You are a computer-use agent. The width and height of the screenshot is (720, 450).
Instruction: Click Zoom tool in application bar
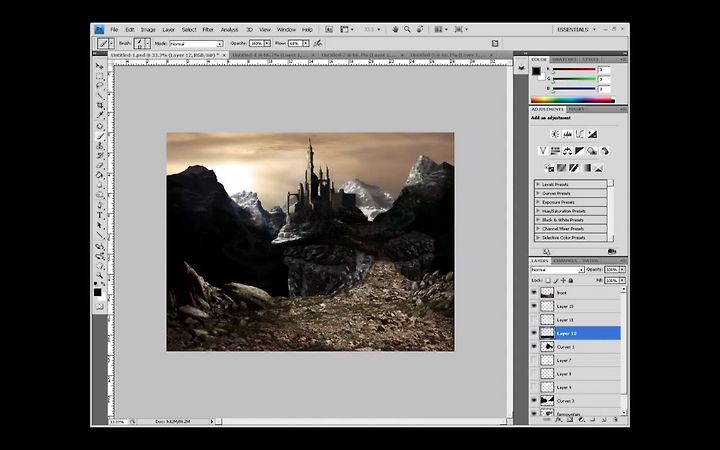pos(407,29)
